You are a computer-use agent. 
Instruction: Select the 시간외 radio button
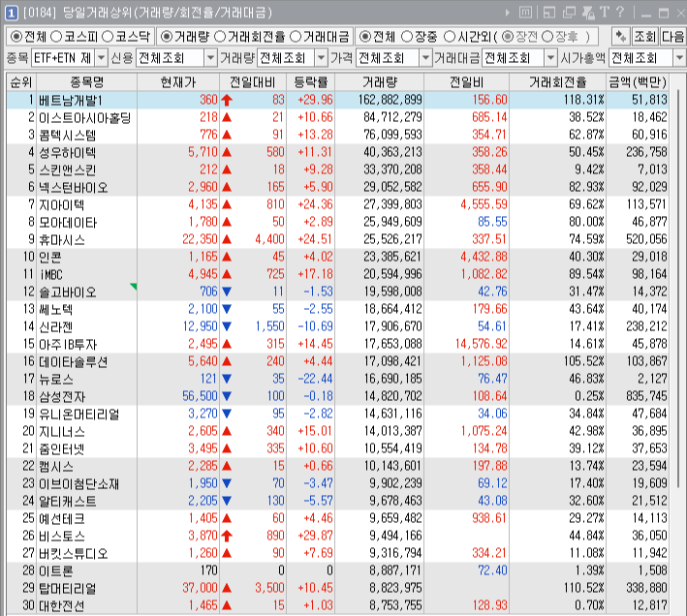click(x=450, y=37)
